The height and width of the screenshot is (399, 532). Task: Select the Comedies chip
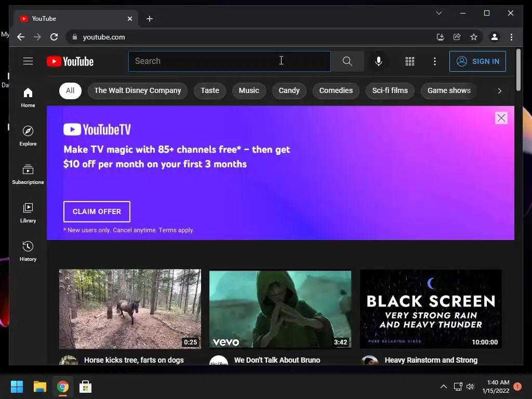point(336,90)
